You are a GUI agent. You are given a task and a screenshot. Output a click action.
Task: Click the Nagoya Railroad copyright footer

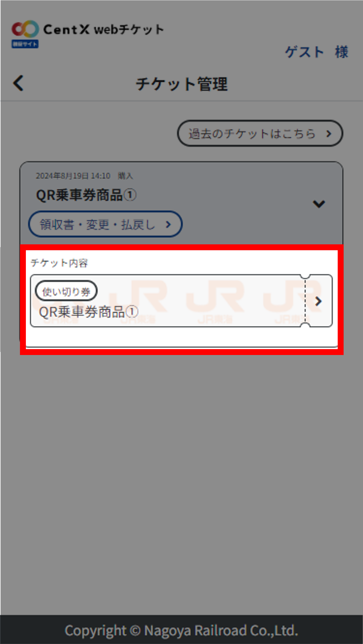coord(182,631)
